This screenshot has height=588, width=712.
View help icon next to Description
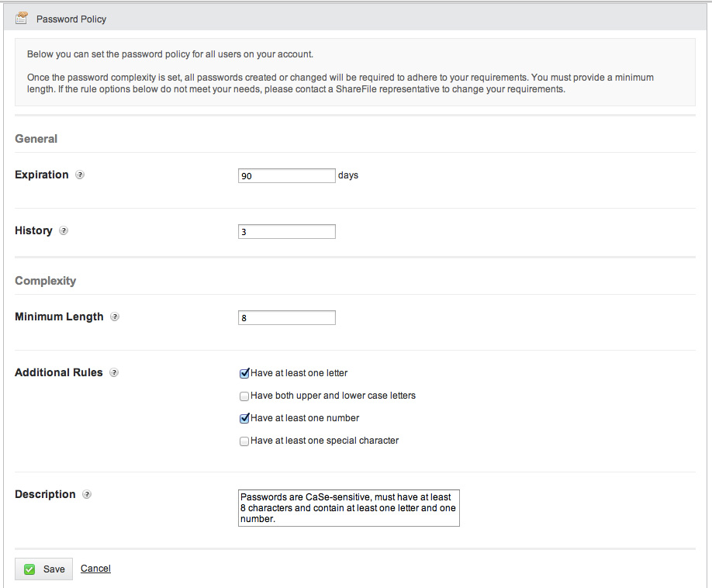[87, 494]
